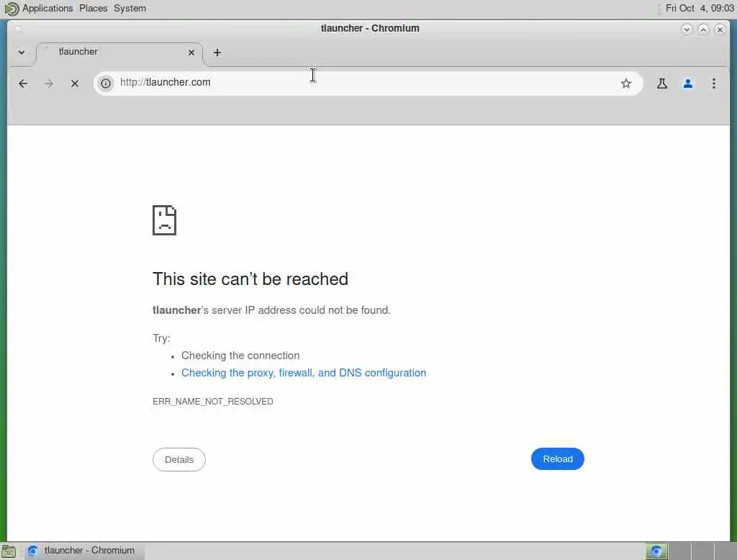Open the Applications menu
This screenshot has height=560, width=737.
pos(48,9)
